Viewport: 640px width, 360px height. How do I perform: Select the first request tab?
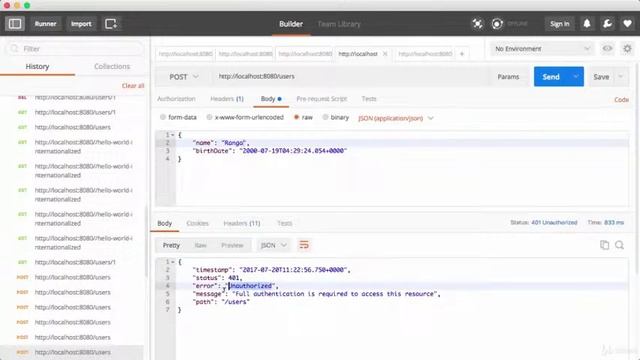coord(184,54)
